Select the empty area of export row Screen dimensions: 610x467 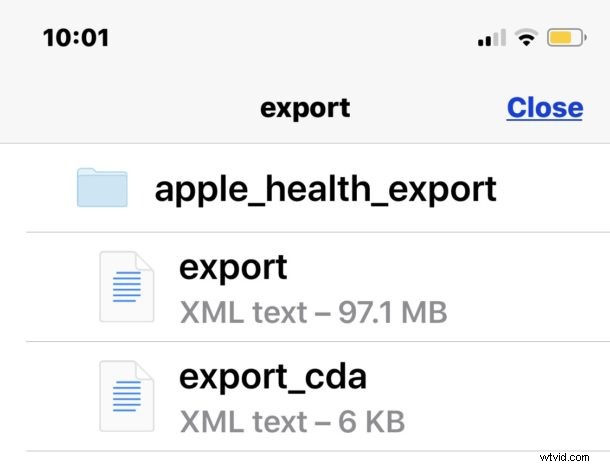(525, 287)
